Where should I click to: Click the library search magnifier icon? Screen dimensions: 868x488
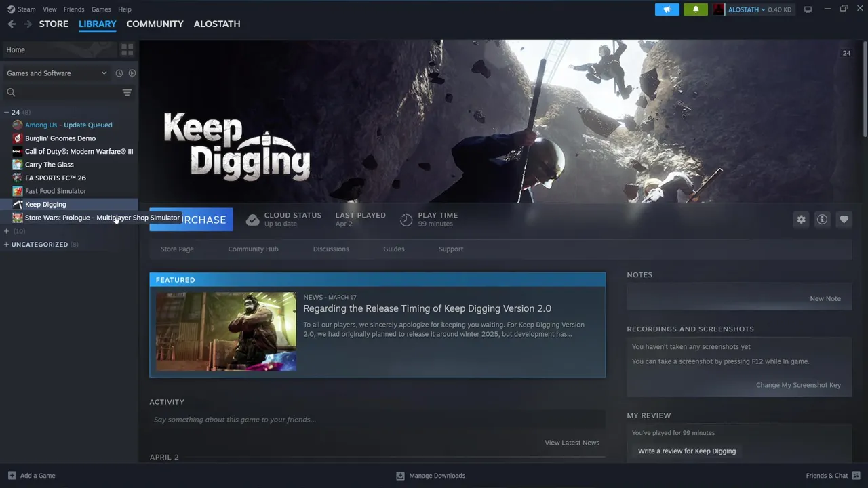[x=11, y=92]
